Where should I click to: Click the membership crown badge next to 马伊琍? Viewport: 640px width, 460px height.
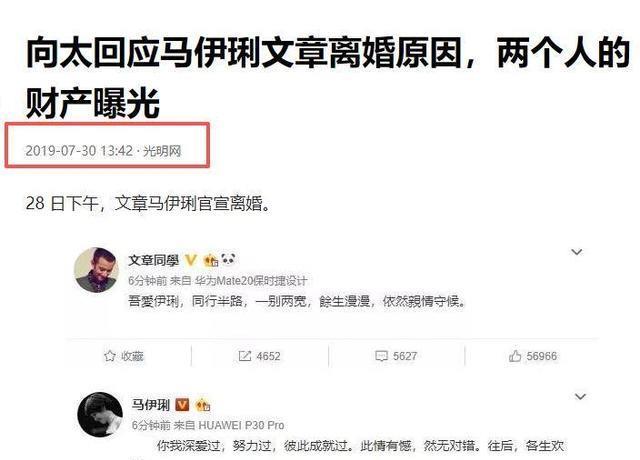[x=203, y=405]
